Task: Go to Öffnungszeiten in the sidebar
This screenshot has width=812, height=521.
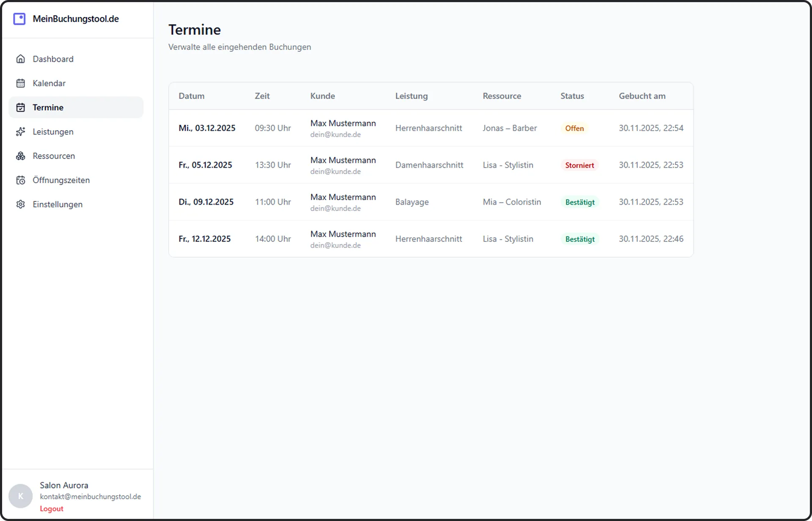Action: click(x=61, y=180)
